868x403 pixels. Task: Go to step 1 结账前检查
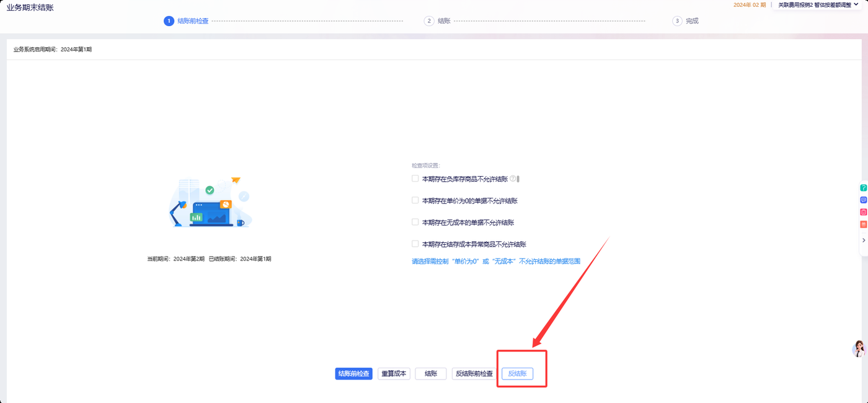tap(186, 21)
